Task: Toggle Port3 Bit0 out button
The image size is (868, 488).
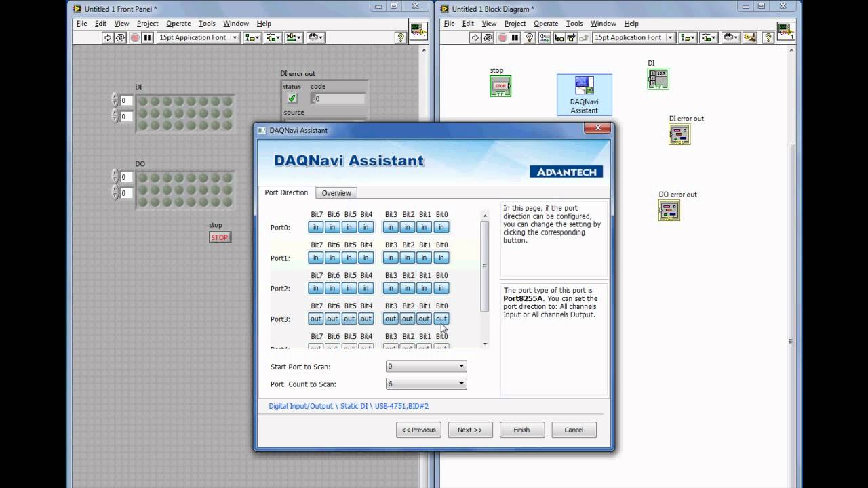Action: [x=441, y=319]
